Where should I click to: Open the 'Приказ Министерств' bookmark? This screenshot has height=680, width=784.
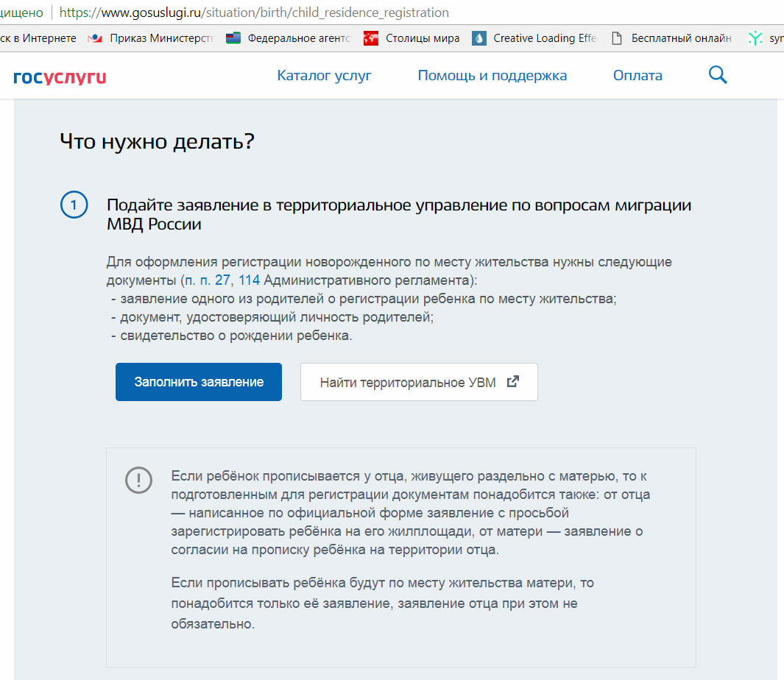pos(152,38)
